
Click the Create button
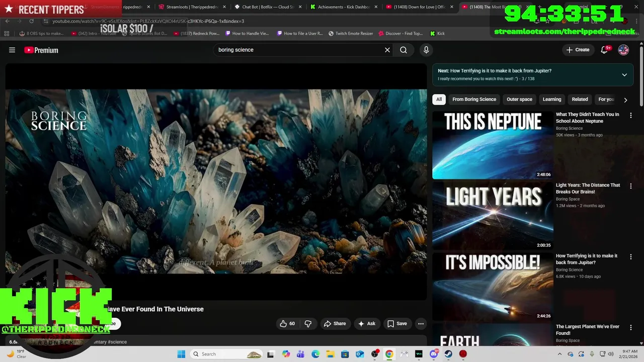[x=578, y=50]
